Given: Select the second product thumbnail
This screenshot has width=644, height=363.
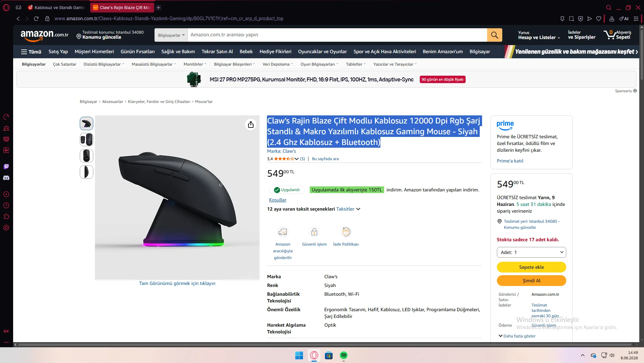Looking at the screenshot, I should pyautogui.click(x=87, y=140).
